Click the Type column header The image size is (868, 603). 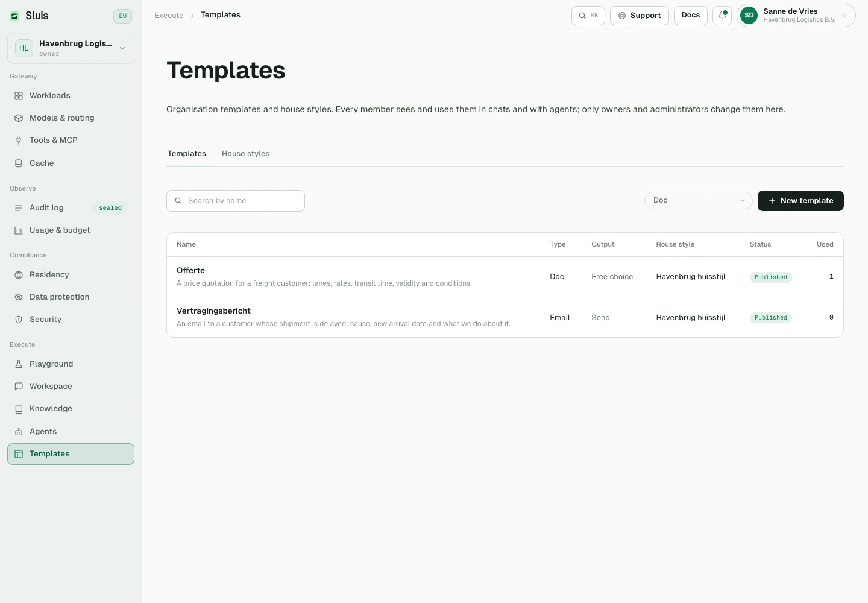coord(558,245)
